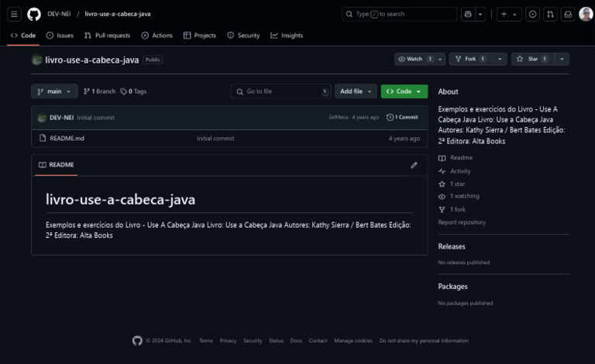Open the hamburger navigation menu
The image size is (595, 364).
point(14,14)
